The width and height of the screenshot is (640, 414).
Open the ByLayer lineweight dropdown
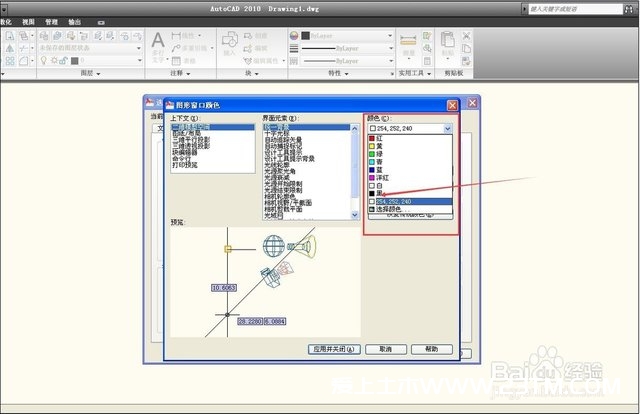point(390,48)
